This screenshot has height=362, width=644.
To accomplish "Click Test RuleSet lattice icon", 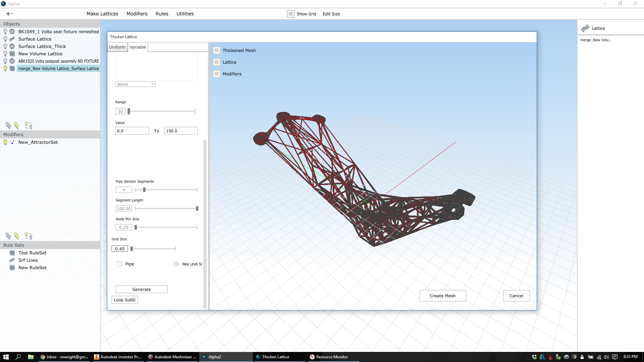I will click(12, 253).
